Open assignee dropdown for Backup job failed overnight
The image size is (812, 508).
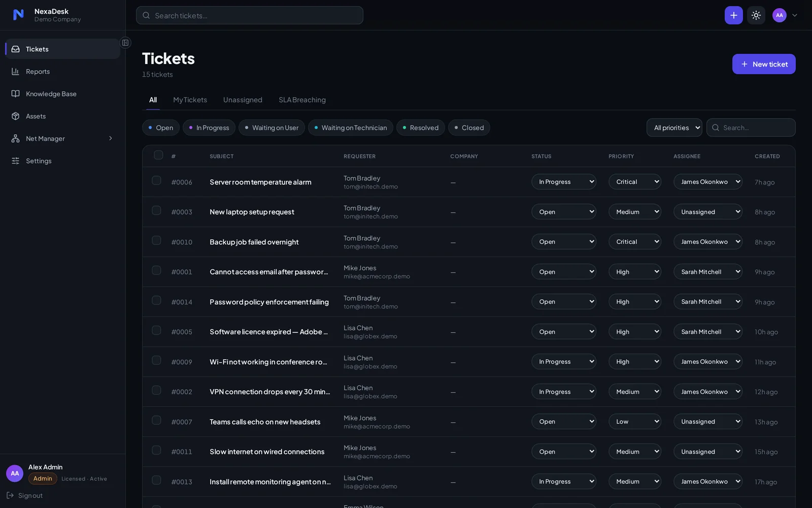pyautogui.click(x=707, y=242)
